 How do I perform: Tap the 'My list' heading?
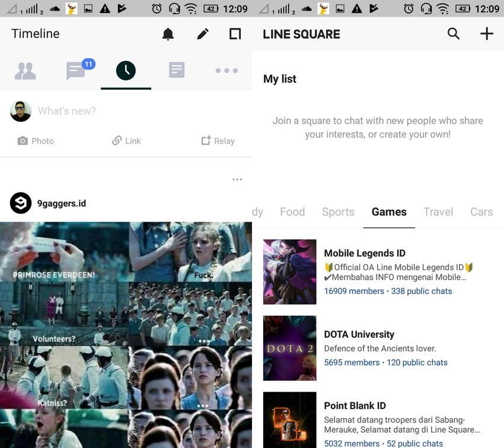pyautogui.click(x=280, y=79)
